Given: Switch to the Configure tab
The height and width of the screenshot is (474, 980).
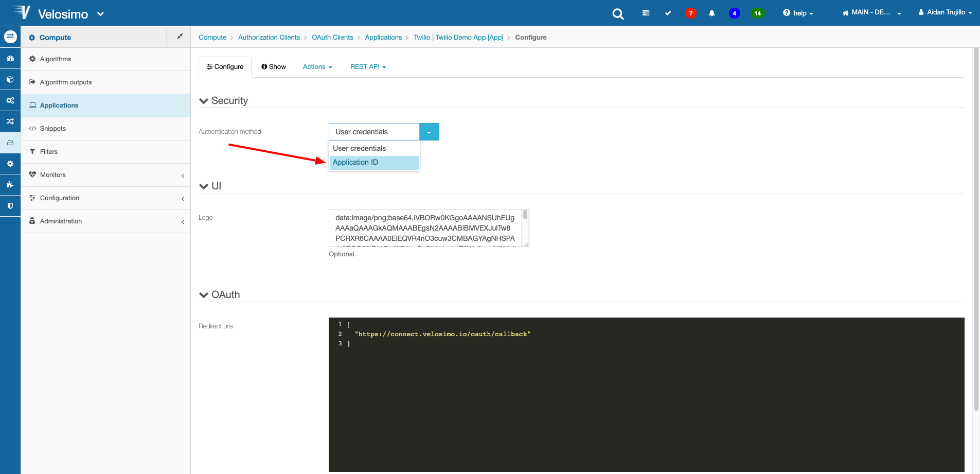Looking at the screenshot, I should [225, 67].
